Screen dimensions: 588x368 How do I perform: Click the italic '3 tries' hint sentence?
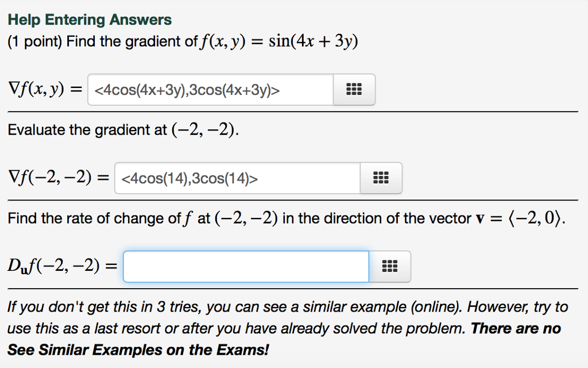288,307
